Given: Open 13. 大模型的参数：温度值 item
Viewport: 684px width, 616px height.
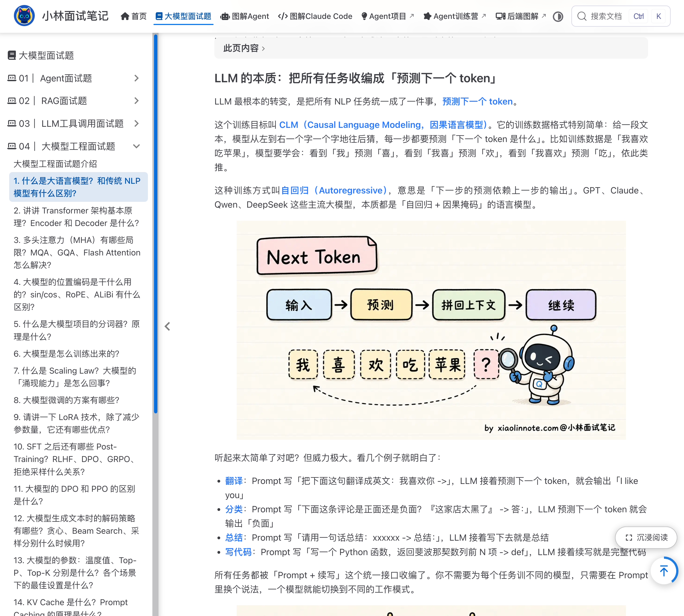Looking at the screenshot, I should tap(75, 573).
